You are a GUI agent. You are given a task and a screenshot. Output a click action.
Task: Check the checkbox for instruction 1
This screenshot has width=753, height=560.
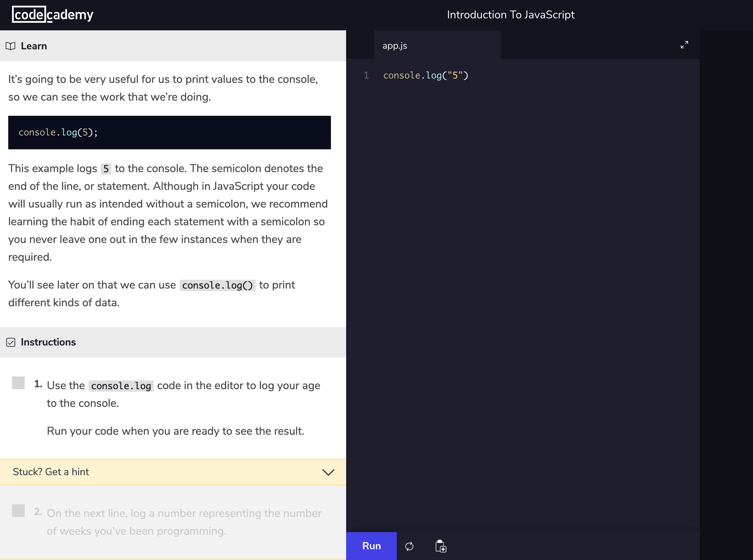tap(18, 383)
